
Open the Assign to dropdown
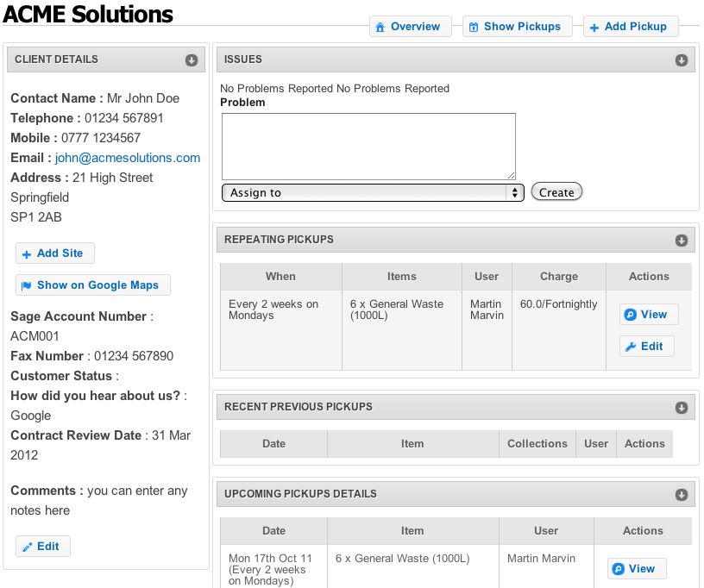[x=373, y=192]
